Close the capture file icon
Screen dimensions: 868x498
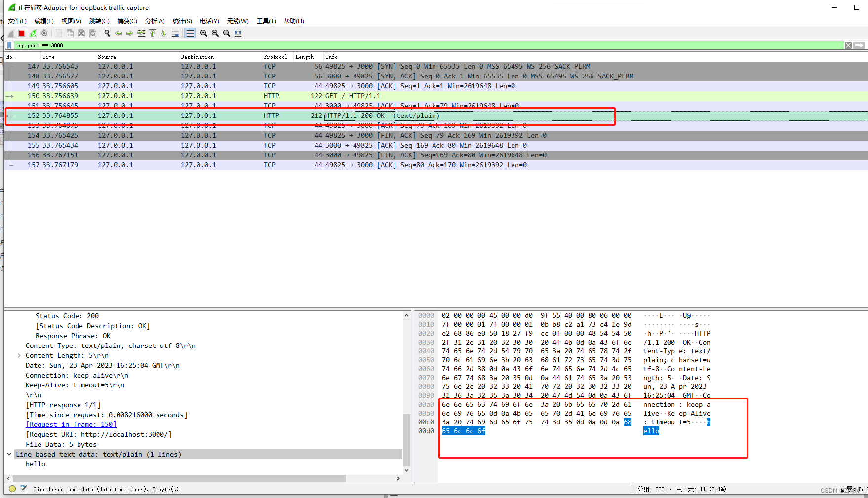(x=81, y=33)
